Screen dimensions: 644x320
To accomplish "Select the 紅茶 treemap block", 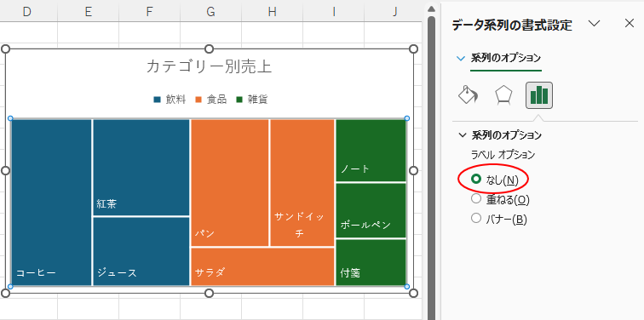I will pos(141,168).
